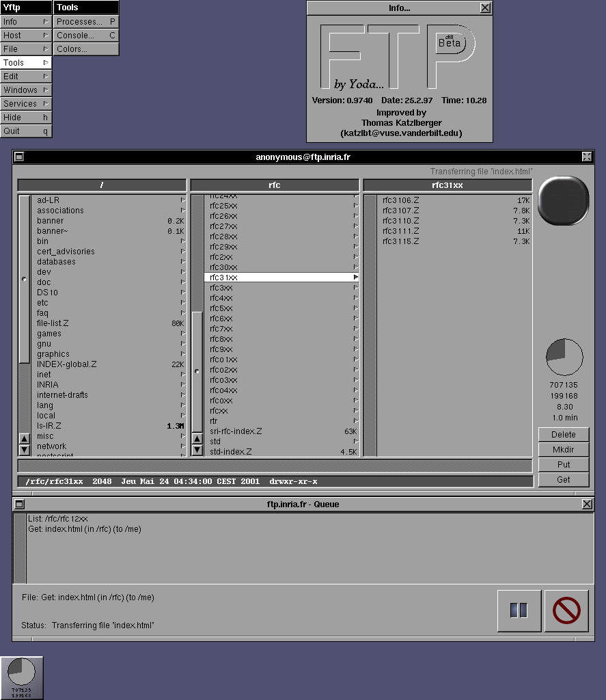
Task: Pause the transfer in the Queue window
Action: click(x=519, y=610)
